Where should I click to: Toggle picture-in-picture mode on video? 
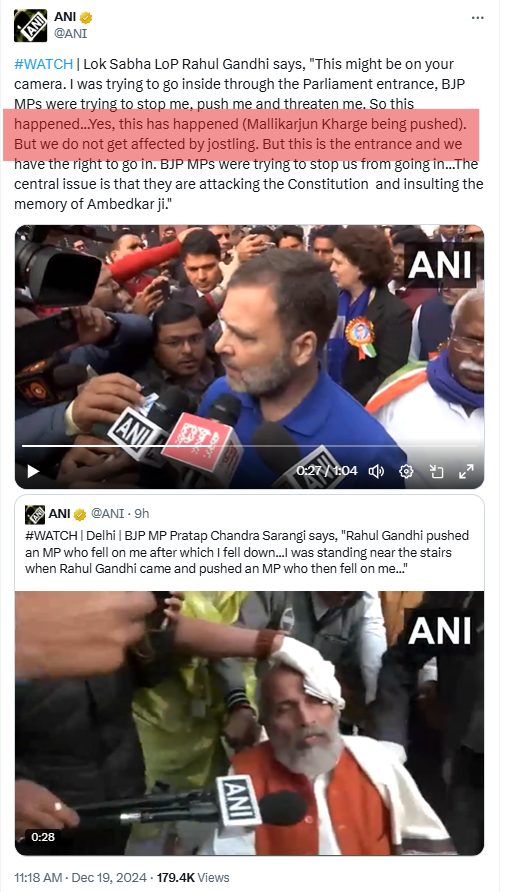436,471
